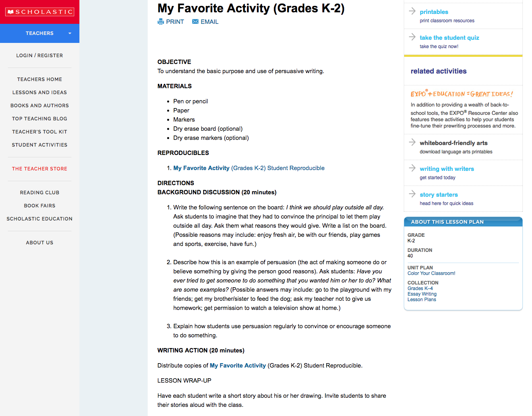This screenshot has width=532, height=416.
Task: Open whiteboard-friendly arts downloads
Action: (x=453, y=143)
